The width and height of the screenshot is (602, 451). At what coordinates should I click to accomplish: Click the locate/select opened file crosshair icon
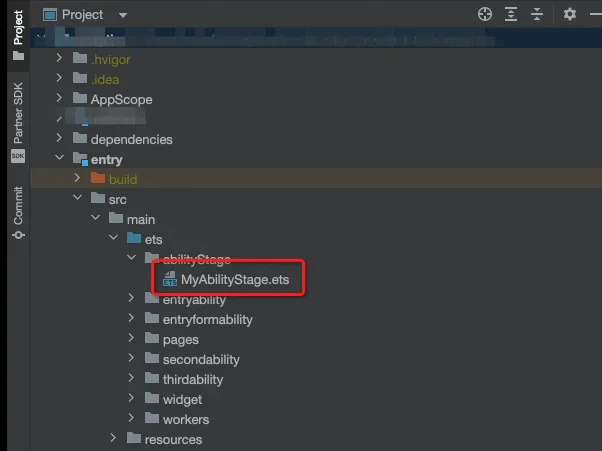485,14
